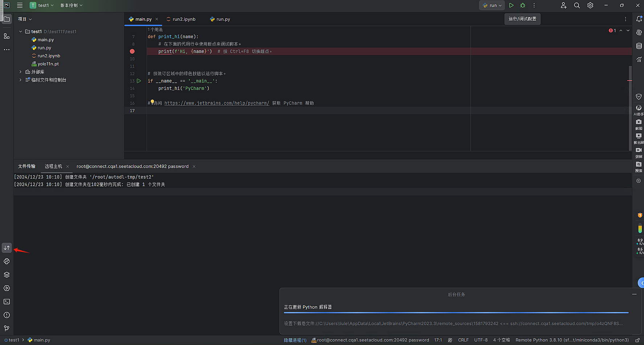
Task: Open run.py in the project tree
Action: click(41, 48)
